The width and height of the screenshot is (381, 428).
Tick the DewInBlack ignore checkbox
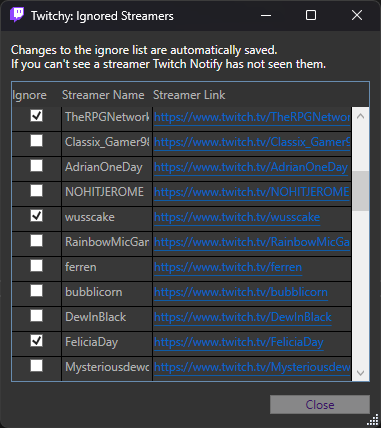[36, 316]
